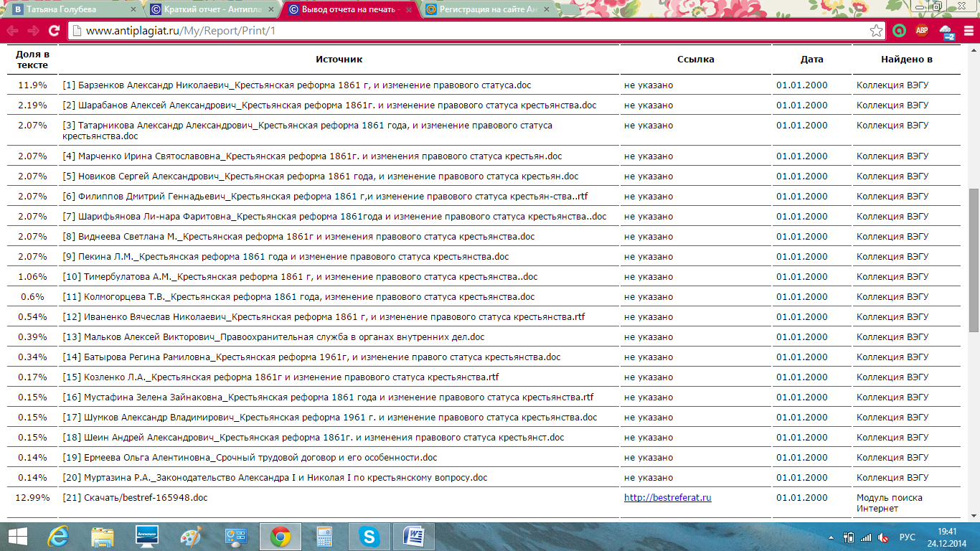
Task: Click the page vertical scrollbar thumb
Action: [x=974, y=260]
